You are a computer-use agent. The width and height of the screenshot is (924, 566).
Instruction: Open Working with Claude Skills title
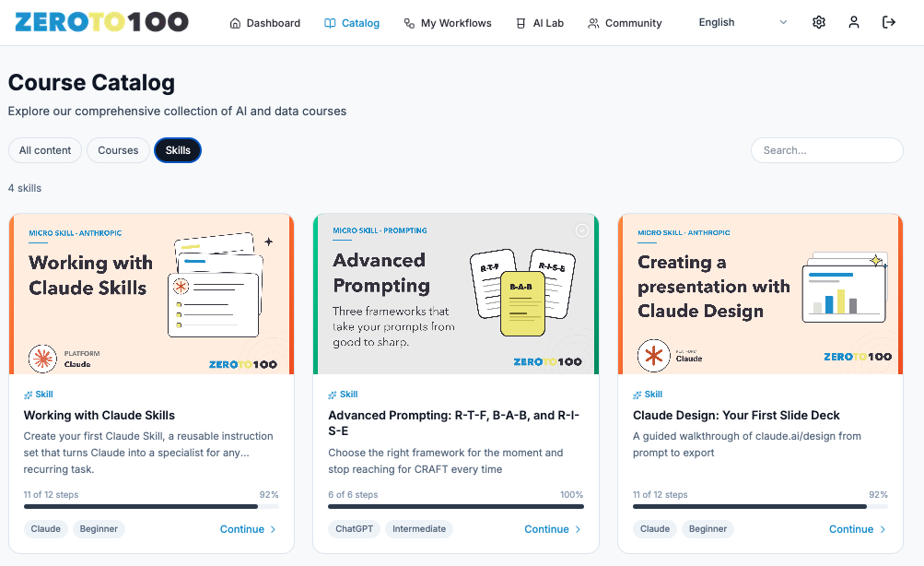99,415
